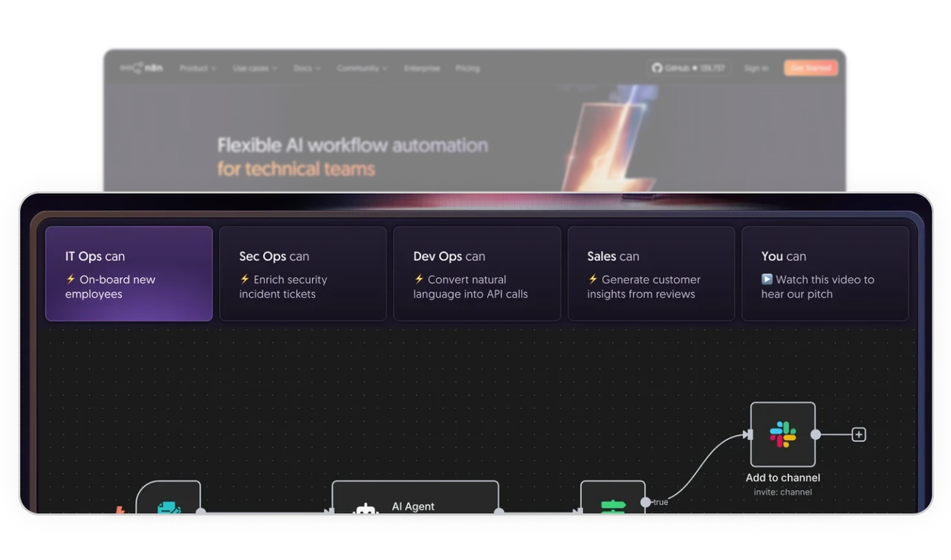951x560 pixels.
Task: Open the You can video tab
Action: [825, 274]
